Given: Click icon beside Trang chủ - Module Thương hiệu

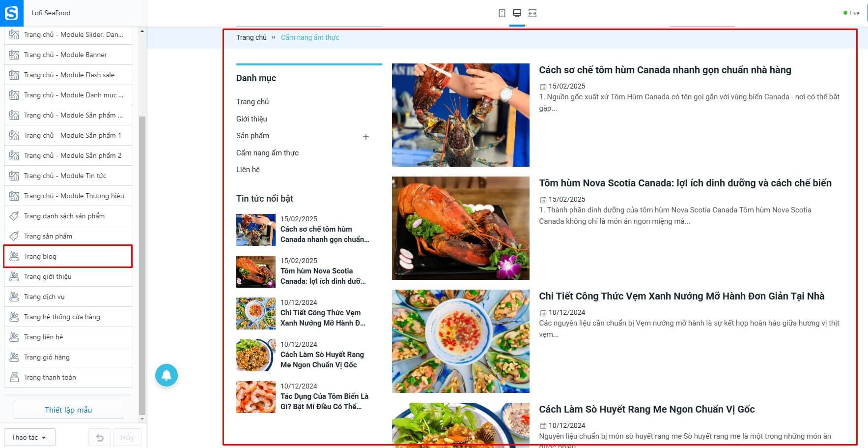Looking at the screenshot, I should coord(15,196).
